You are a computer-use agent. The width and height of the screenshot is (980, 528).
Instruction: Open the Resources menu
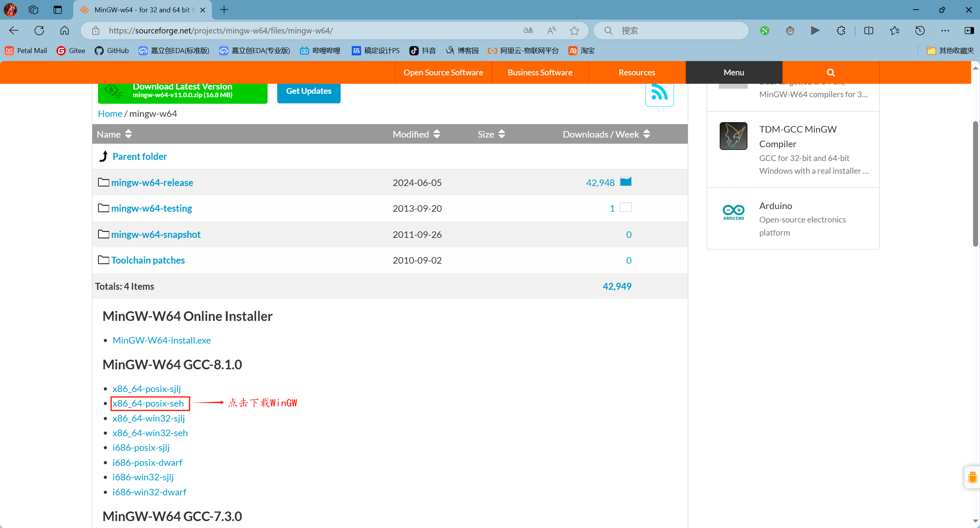coord(637,72)
